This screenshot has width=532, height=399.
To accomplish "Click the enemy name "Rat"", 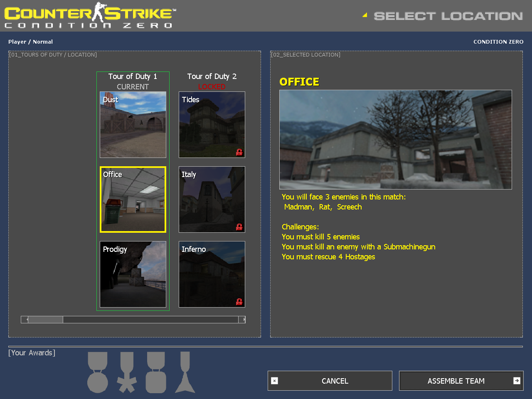I will point(325,207).
